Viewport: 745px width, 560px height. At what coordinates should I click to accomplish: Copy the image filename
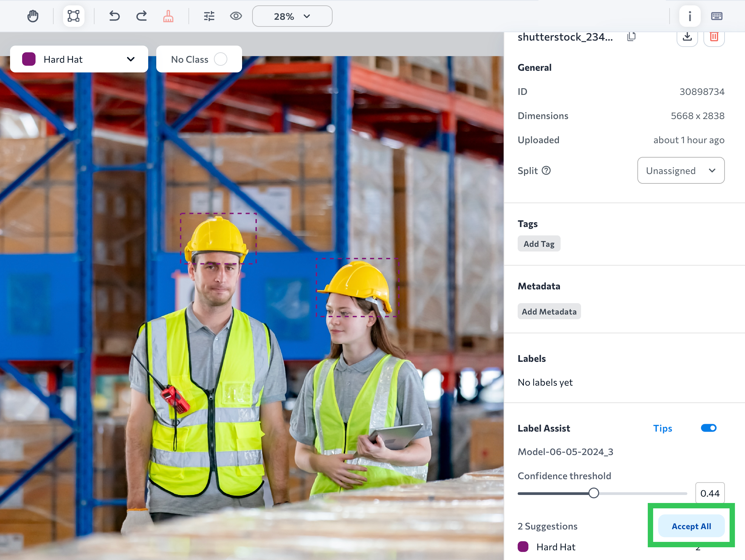(x=631, y=37)
